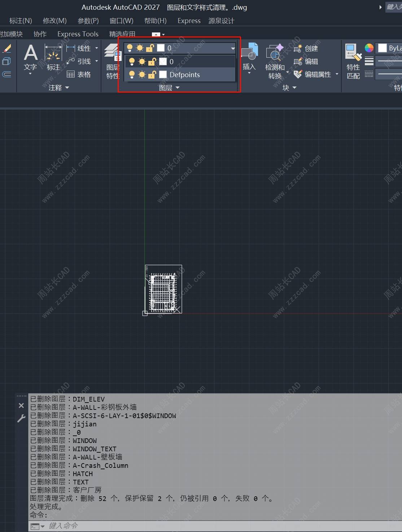The height and width of the screenshot is (532, 402).
Task: Toggle the lock icon on Defpoints layer
Action: coord(152,75)
